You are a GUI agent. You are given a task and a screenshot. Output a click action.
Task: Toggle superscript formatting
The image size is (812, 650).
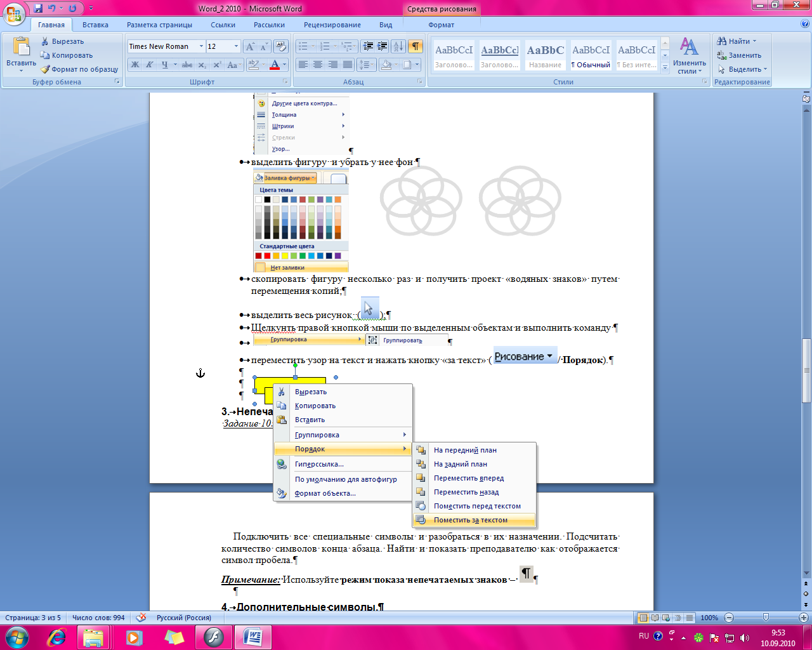tap(217, 65)
